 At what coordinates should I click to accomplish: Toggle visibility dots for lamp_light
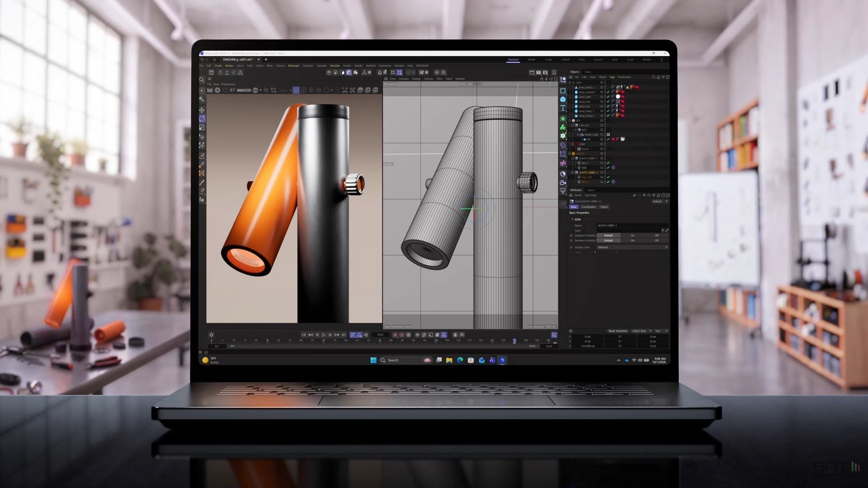pos(604,97)
